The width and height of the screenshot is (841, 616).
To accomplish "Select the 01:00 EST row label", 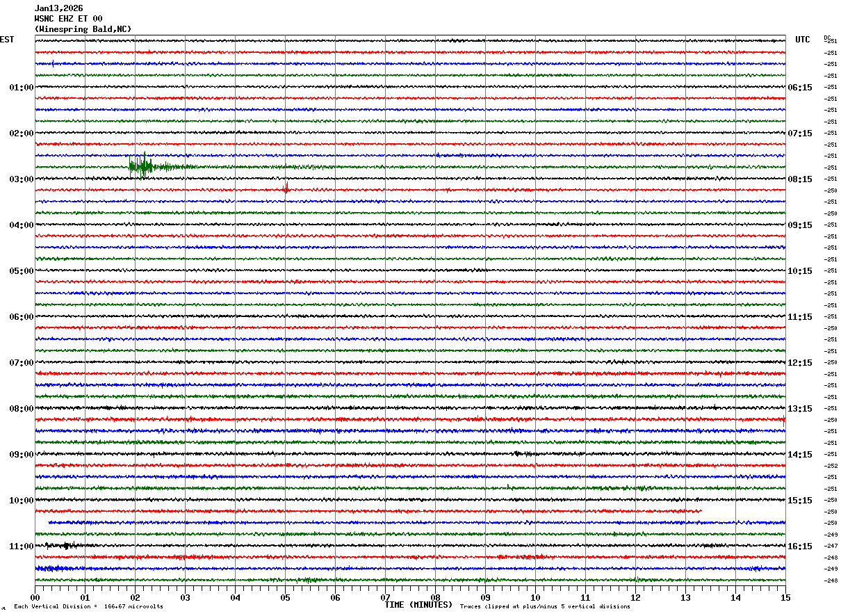I will (21, 88).
